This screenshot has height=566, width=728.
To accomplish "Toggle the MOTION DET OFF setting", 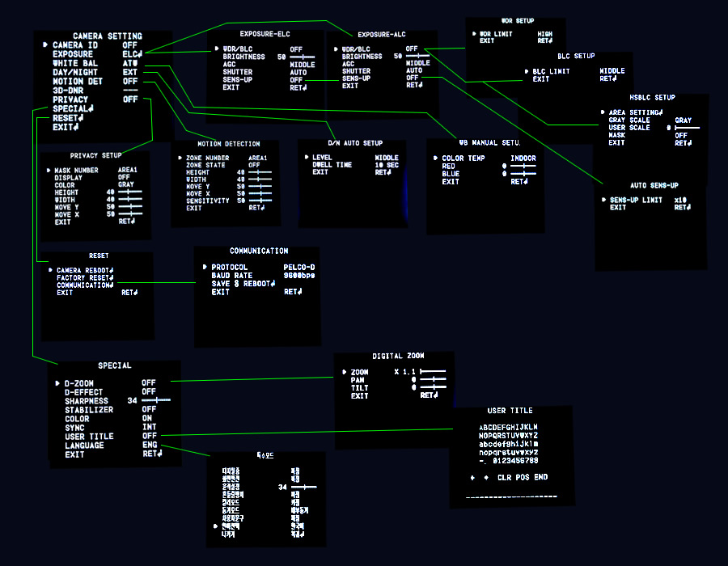I will 130,82.
